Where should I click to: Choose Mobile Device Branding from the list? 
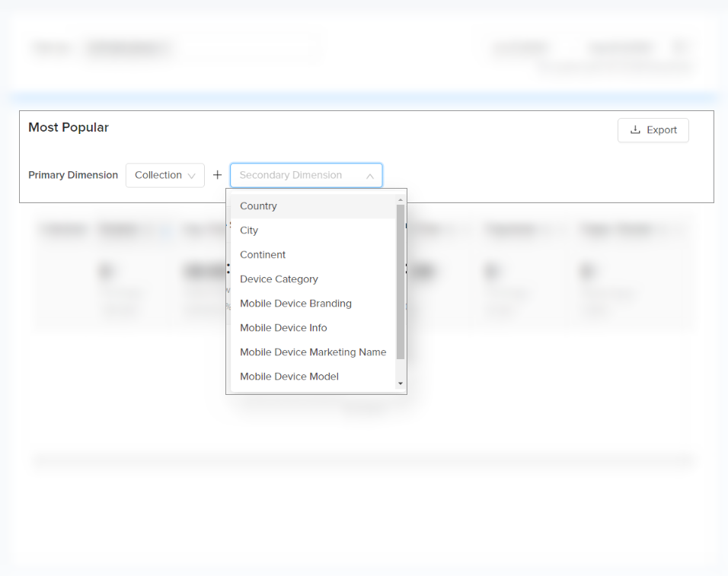pyautogui.click(x=295, y=304)
